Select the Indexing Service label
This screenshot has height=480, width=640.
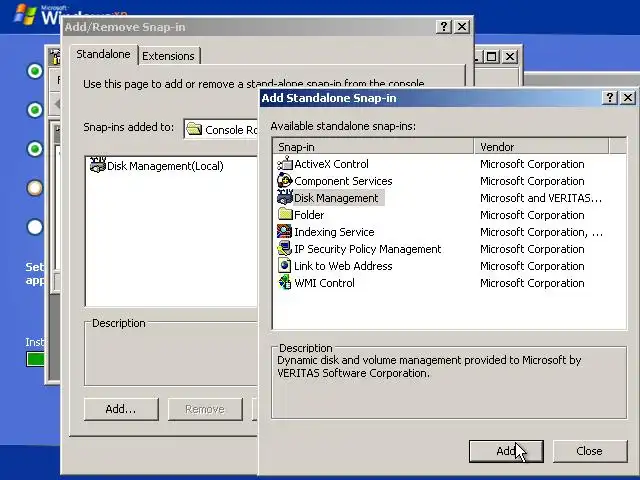point(334,232)
